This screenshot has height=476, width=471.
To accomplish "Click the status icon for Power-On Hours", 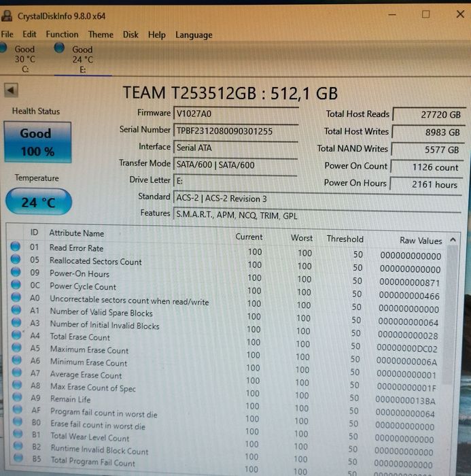I will click(x=16, y=272).
